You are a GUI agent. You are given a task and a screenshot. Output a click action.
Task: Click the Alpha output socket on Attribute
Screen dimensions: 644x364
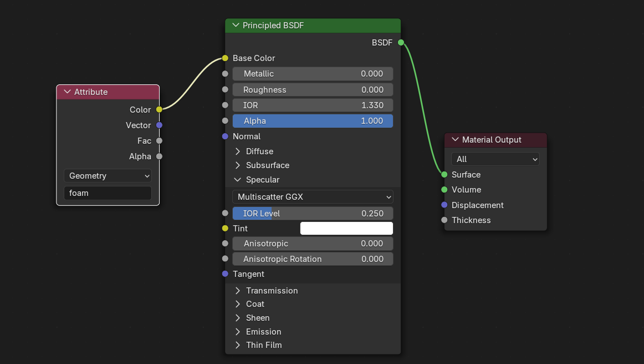point(160,156)
